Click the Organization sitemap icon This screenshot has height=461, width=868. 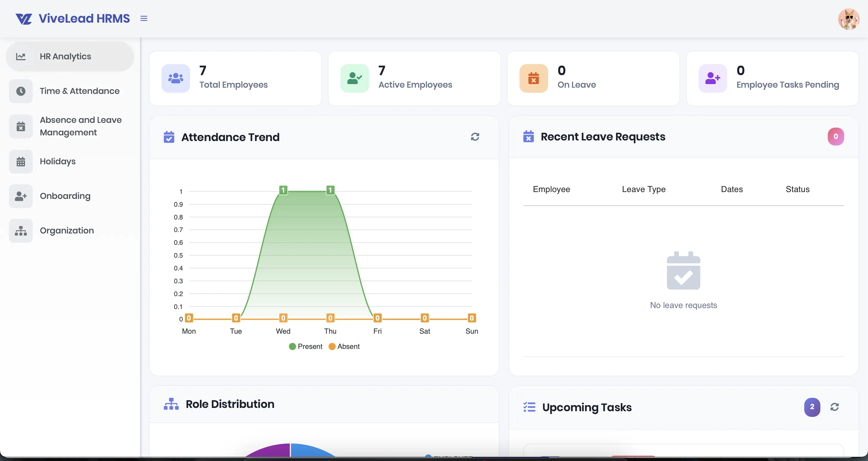click(x=21, y=231)
